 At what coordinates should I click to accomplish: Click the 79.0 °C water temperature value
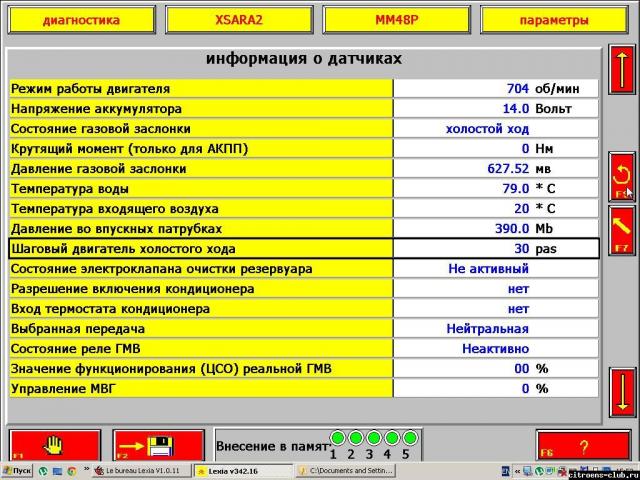coord(529,189)
